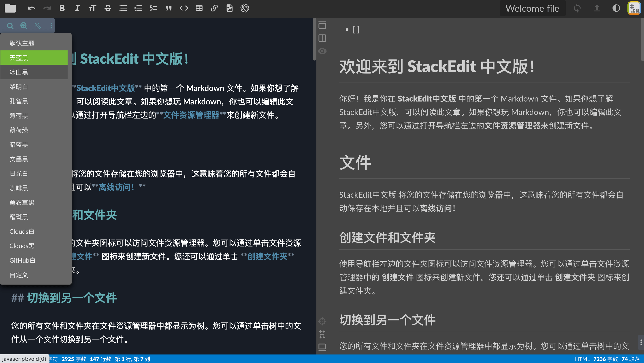Click the '第 1 行, 第 7 列' status entry
This screenshot has height=363, width=644.
(x=132, y=359)
